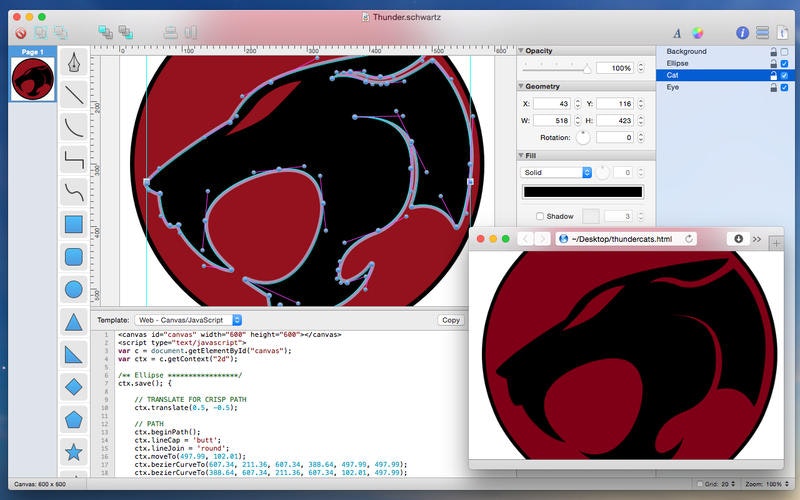Hide the Ellipse layer via its checkbox
Image resolution: width=800 pixels, height=500 pixels.
coord(785,64)
